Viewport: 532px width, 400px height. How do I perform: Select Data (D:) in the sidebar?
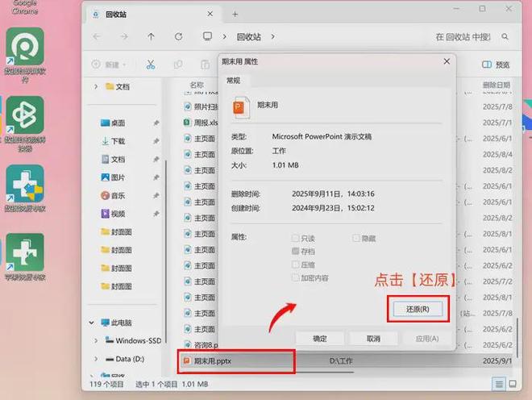click(125, 359)
